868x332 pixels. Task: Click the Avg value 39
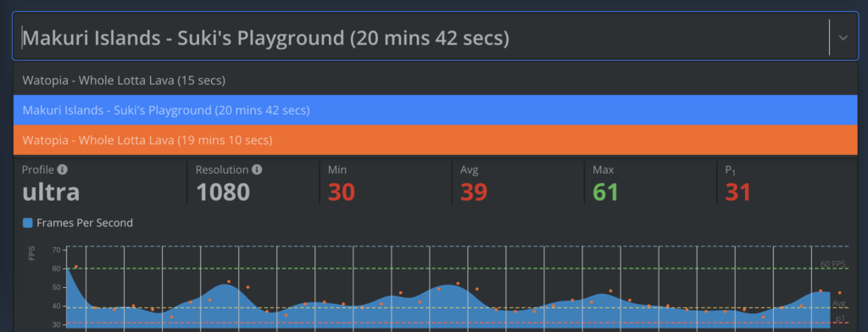[x=473, y=192]
